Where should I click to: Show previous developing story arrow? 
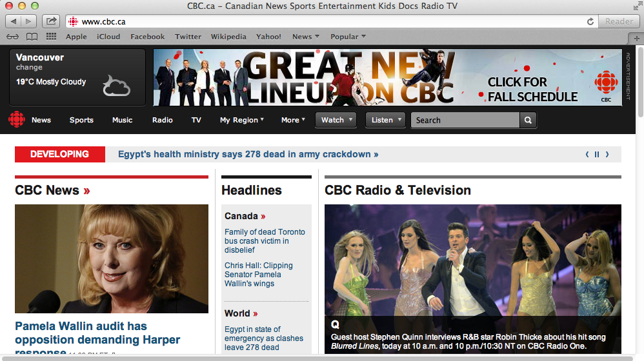click(587, 154)
